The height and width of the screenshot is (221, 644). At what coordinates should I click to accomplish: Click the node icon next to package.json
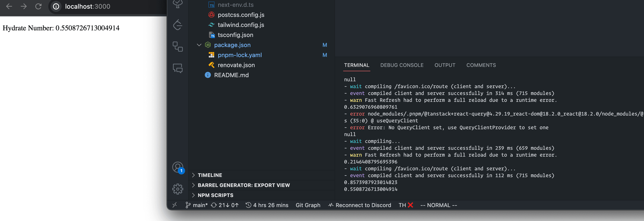[208, 45]
